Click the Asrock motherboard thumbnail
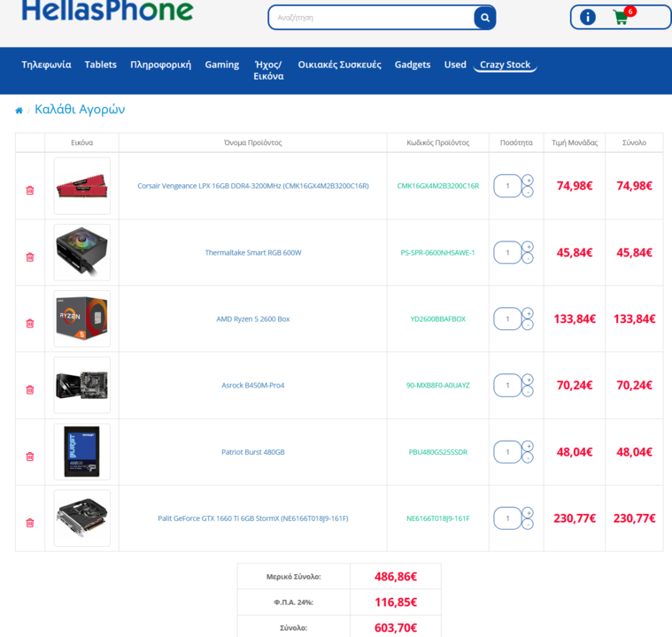The width and height of the screenshot is (672, 637). (x=81, y=385)
